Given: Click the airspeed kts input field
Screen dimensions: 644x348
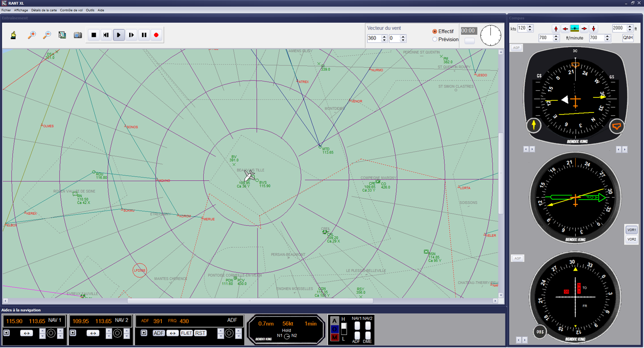Looking at the screenshot, I should pos(522,28).
